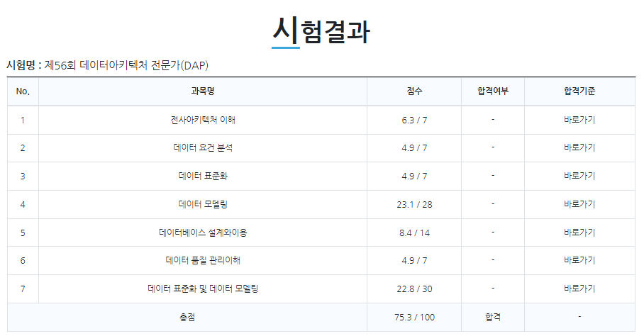The image size is (644, 336).
Task: Click row number 4 cell
Action: (x=23, y=204)
